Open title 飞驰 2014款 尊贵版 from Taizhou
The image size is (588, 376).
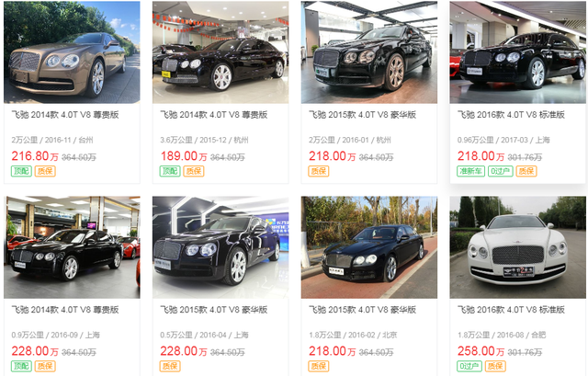coord(65,115)
